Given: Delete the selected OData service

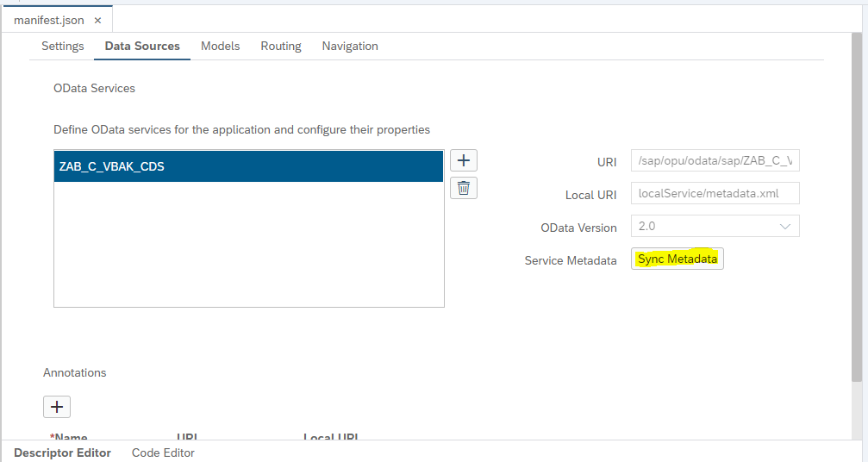Looking at the screenshot, I should click(464, 188).
